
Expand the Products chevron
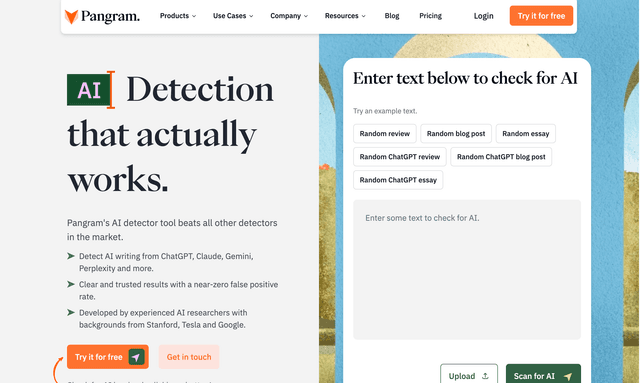pyautogui.click(x=194, y=16)
